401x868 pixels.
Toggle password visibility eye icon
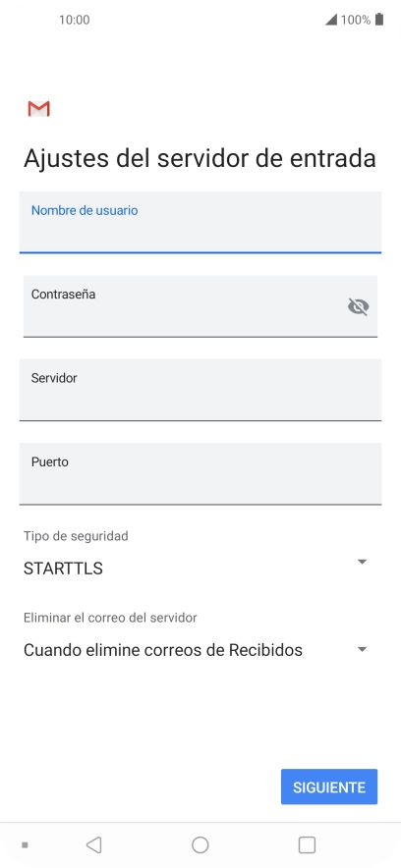tap(359, 306)
